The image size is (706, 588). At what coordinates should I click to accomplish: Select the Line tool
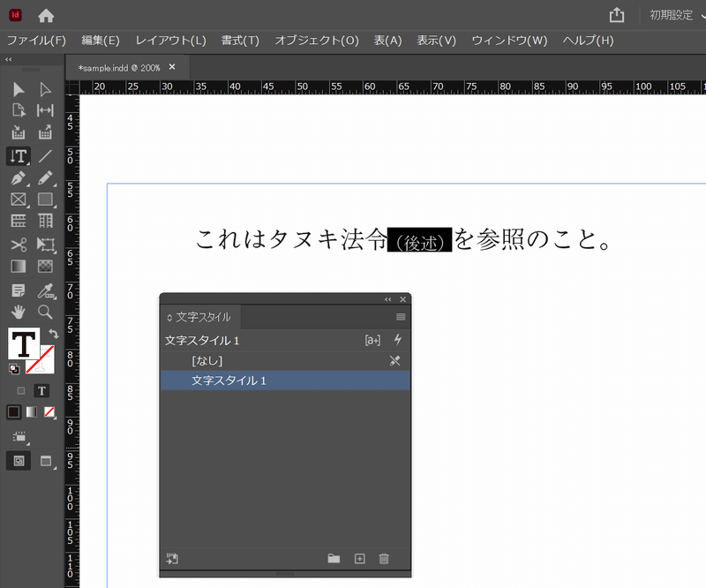pyautogui.click(x=45, y=156)
